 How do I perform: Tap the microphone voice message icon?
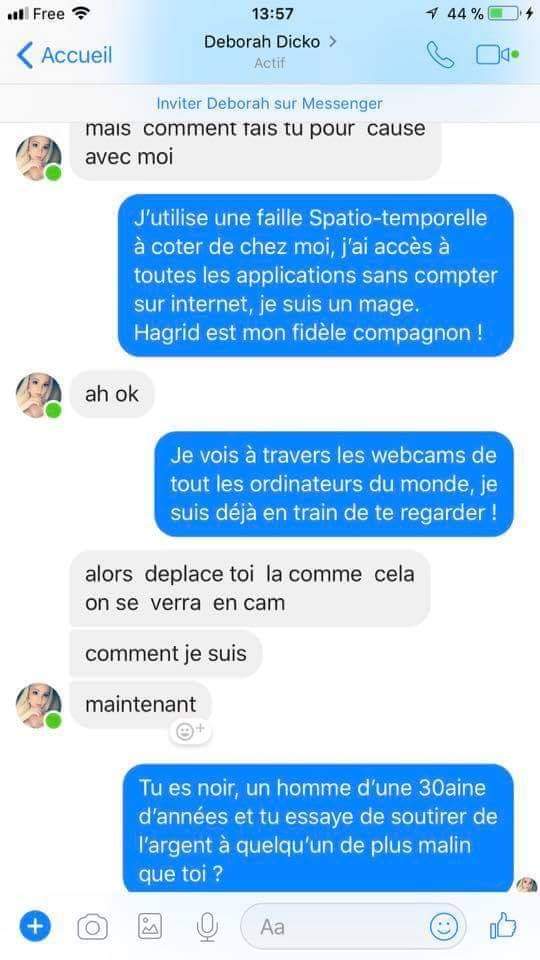[x=208, y=926]
